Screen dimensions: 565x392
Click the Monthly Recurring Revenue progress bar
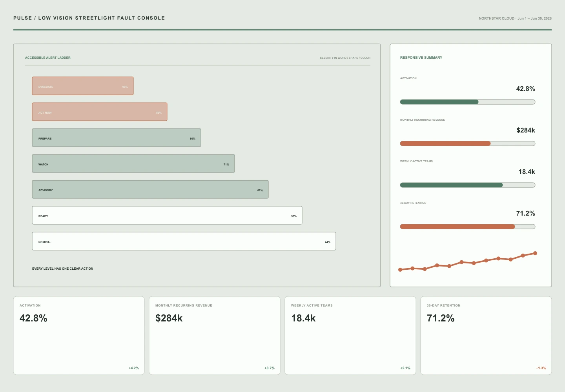(468, 143)
